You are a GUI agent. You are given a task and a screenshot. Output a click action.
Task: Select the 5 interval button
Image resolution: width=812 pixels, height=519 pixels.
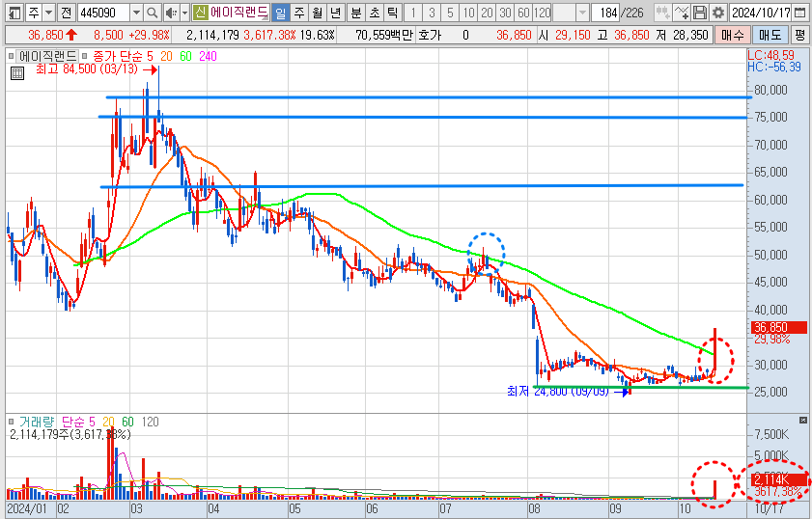[450, 13]
